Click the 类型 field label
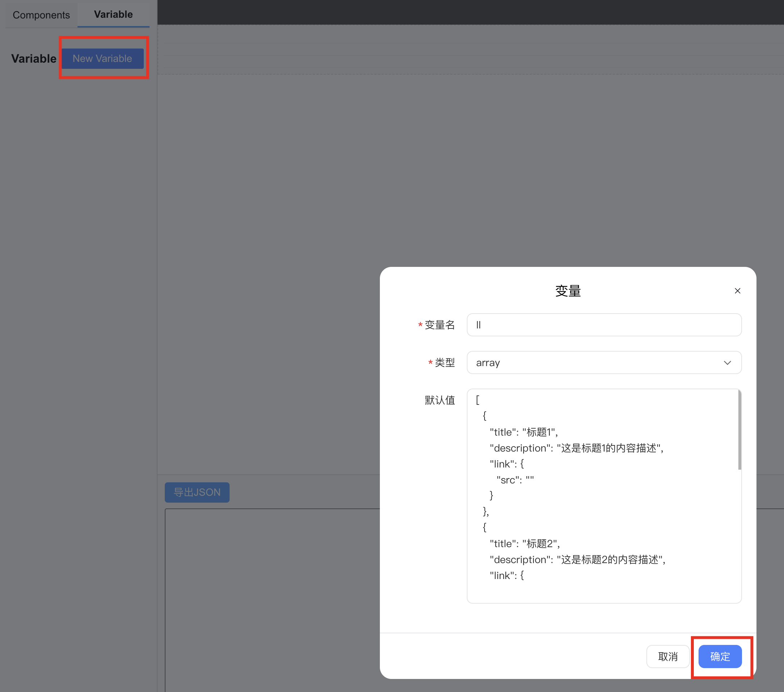This screenshot has width=784, height=692. click(445, 362)
